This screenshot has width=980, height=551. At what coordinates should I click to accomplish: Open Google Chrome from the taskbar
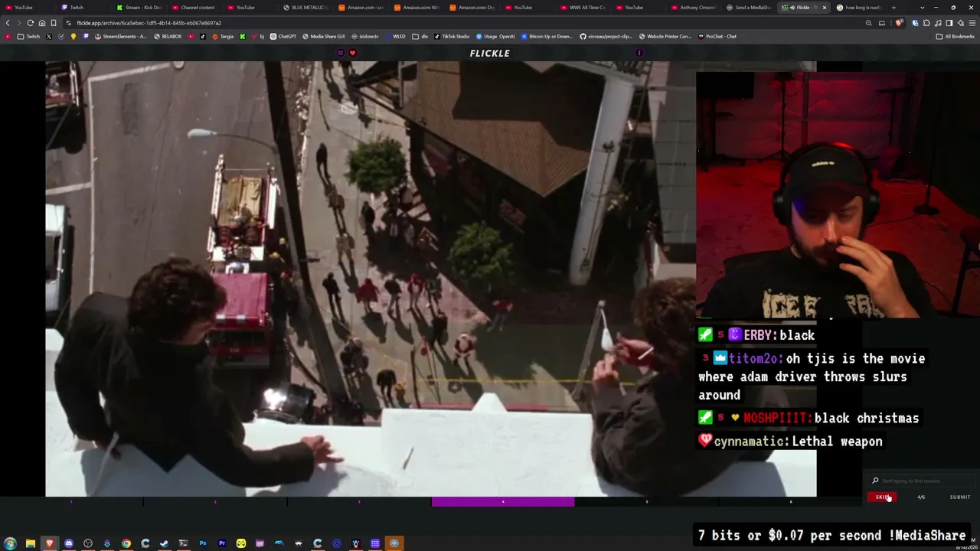coord(126,543)
